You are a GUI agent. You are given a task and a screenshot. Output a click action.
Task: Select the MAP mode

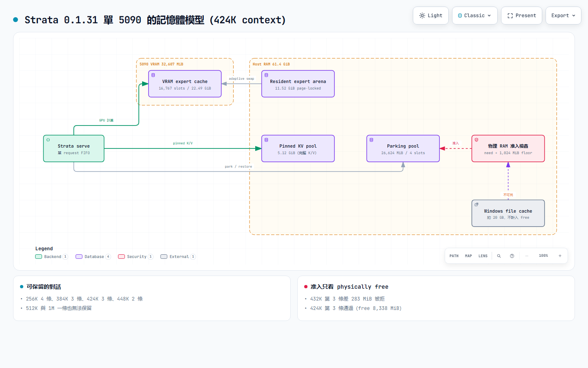click(x=468, y=256)
